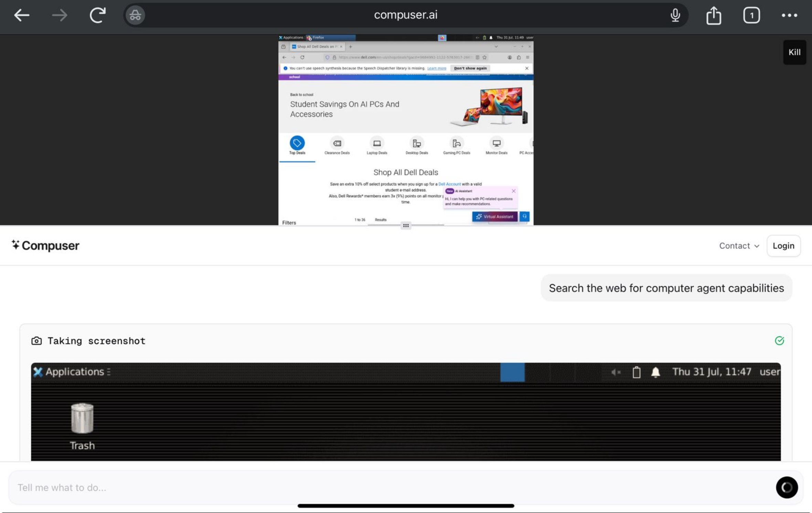The height and width of the screenshot is (513, 812).
Task: Close the AI Assistant popup
Action: (x=513, y=191)
